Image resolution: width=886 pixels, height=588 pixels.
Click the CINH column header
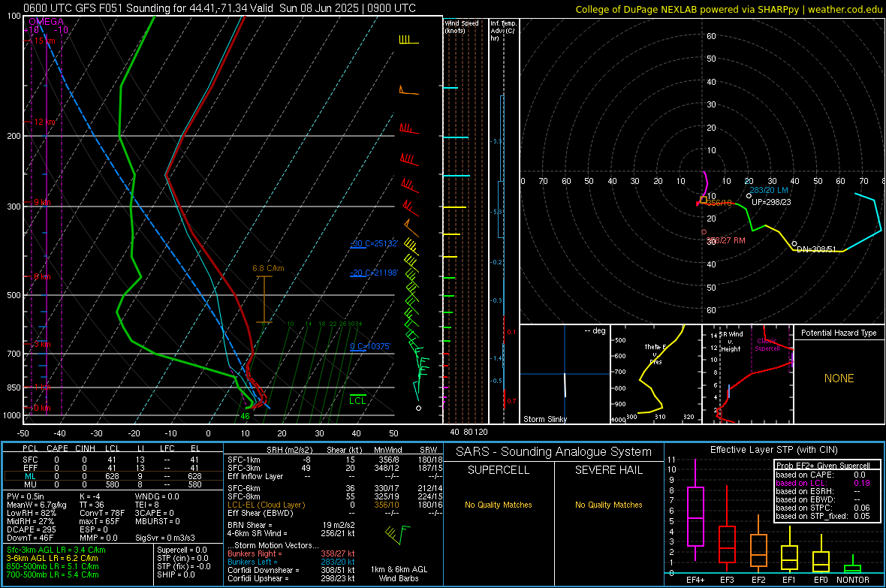85,448
